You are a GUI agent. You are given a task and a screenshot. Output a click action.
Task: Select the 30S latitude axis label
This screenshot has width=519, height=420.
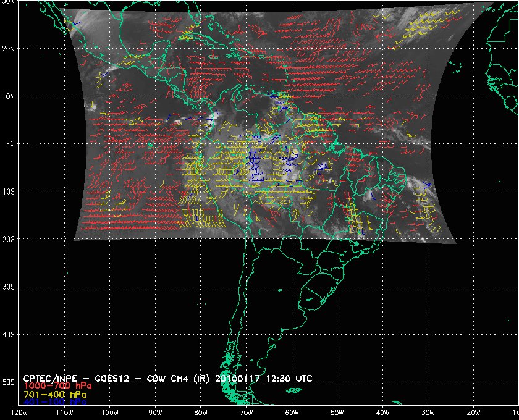click(10, 287)
